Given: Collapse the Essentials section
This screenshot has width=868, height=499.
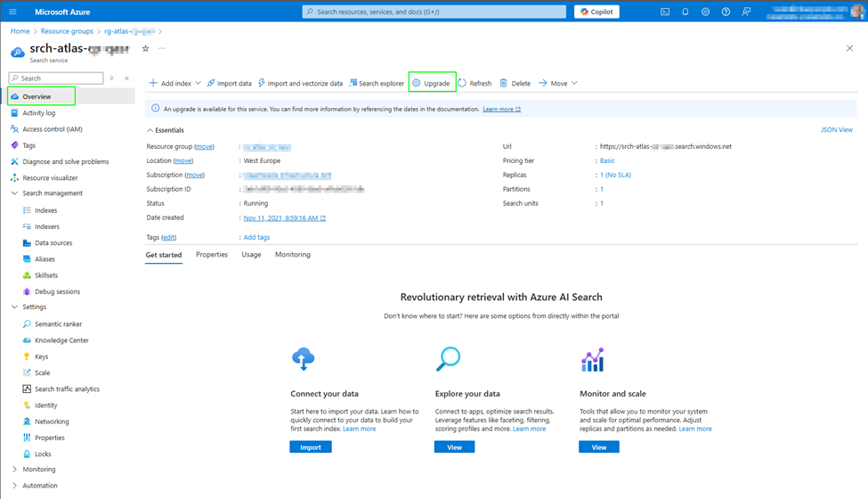Looking at the screenshot, I should point(150,130).
